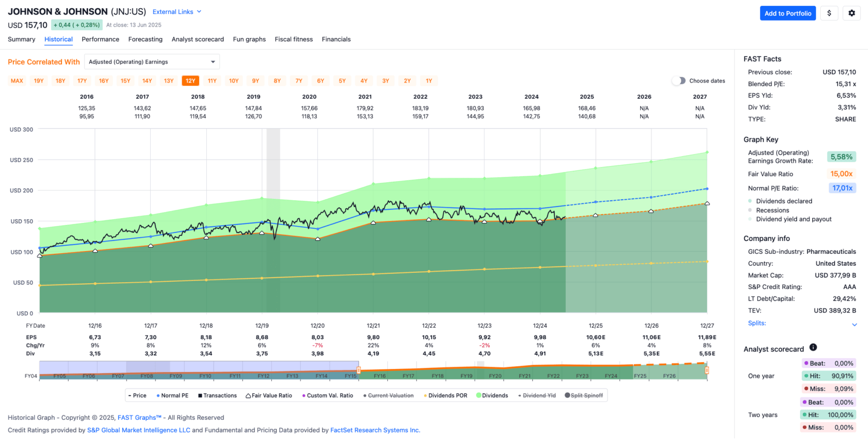Viewport: 868px width, 447px height.
Task: Switch to the Performance tab
Action: (x=100, y=39)
